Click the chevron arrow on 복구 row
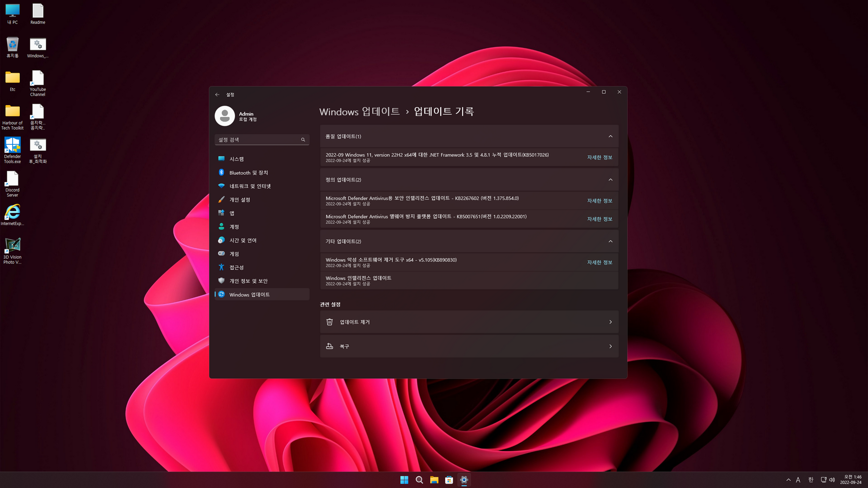 [x=610, y=346]
